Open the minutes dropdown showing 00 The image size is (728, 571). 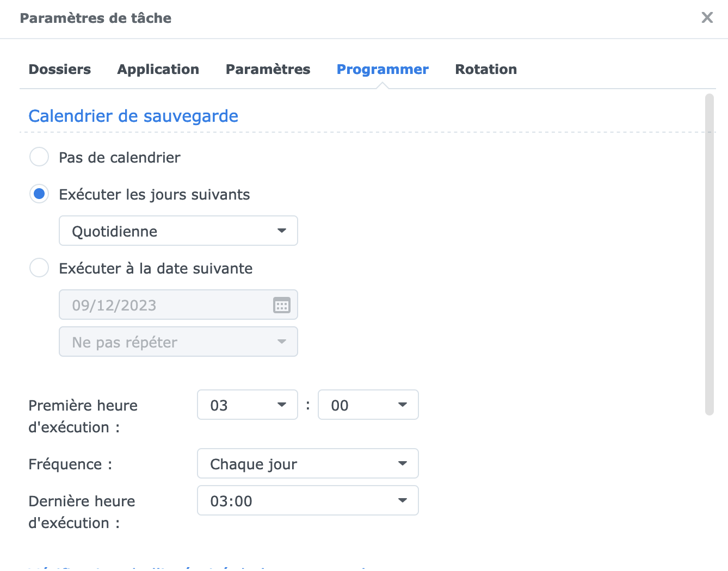368,405
